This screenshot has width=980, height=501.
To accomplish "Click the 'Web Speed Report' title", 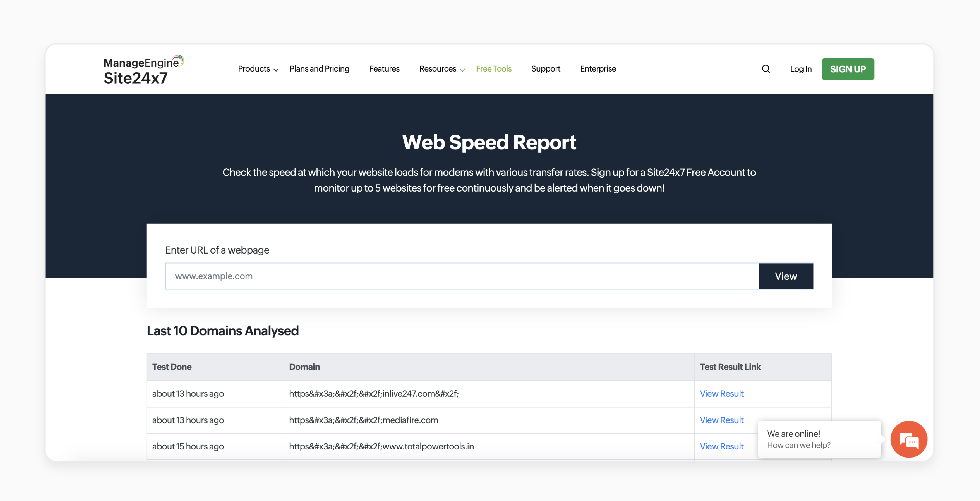I will 489,142.
